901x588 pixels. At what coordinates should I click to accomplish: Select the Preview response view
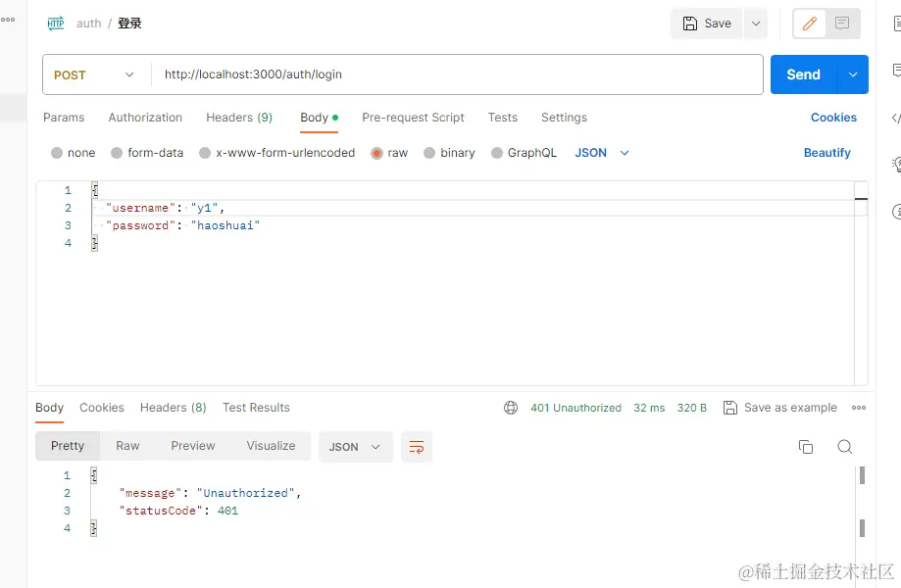(193, 446)
